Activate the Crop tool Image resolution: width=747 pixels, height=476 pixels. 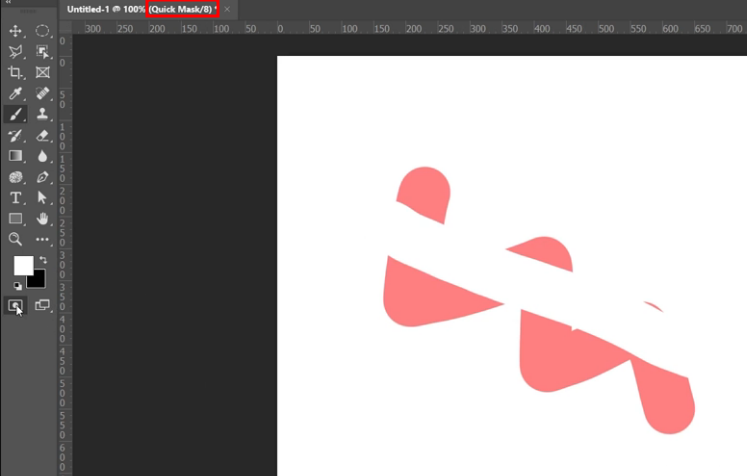coord(15,72)
